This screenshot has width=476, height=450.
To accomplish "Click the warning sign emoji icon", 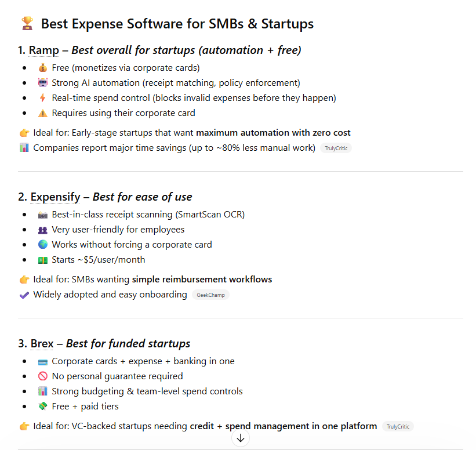I will (x=42, y=113).
